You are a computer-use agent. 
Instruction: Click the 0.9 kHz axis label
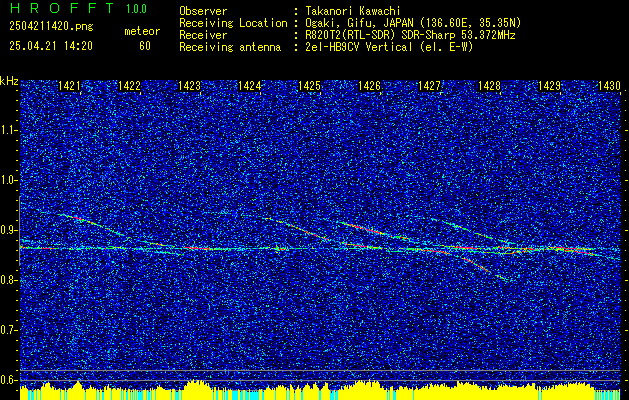point(8,230)
